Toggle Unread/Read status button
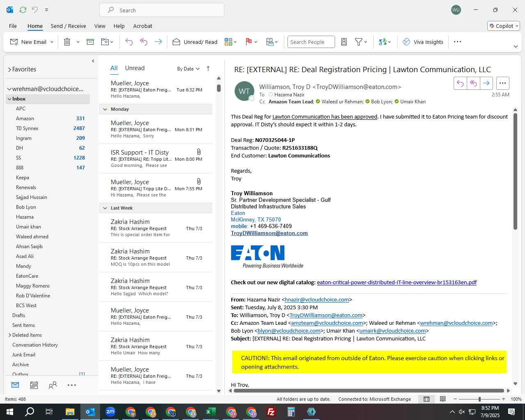The image size is (525, 420). (x=195, y=42)
